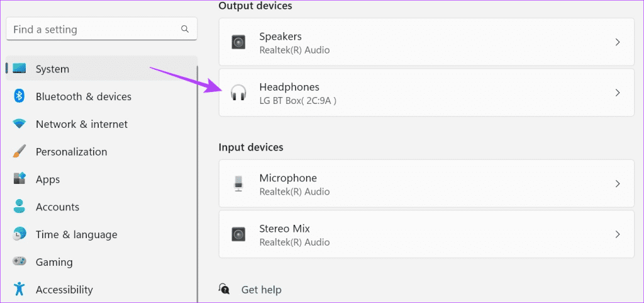Expand Stereo Mix chevron arrow

tap(618, 234)
